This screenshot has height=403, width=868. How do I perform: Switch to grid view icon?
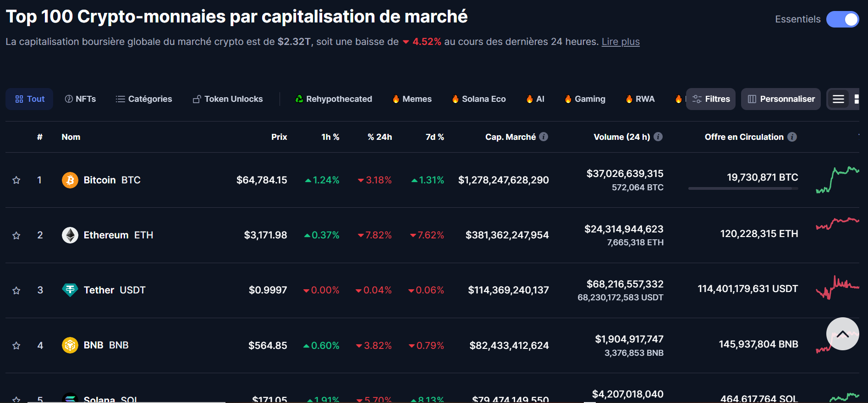coord(856,99)
